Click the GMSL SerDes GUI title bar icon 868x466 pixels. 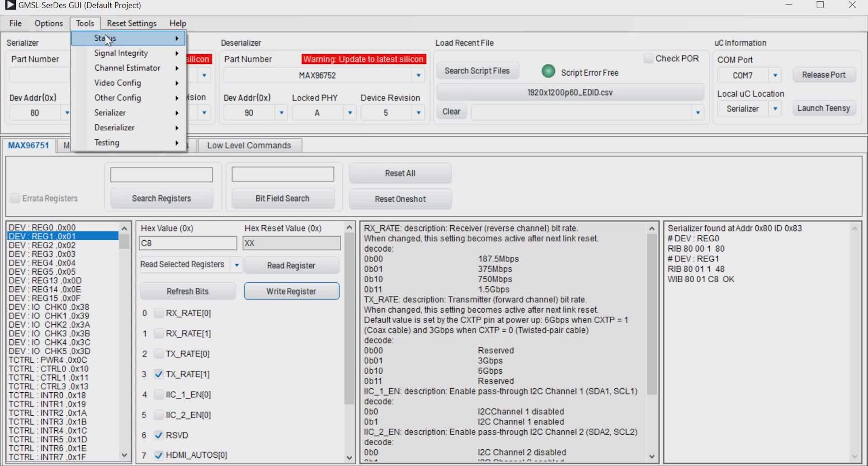click(10, 5)
